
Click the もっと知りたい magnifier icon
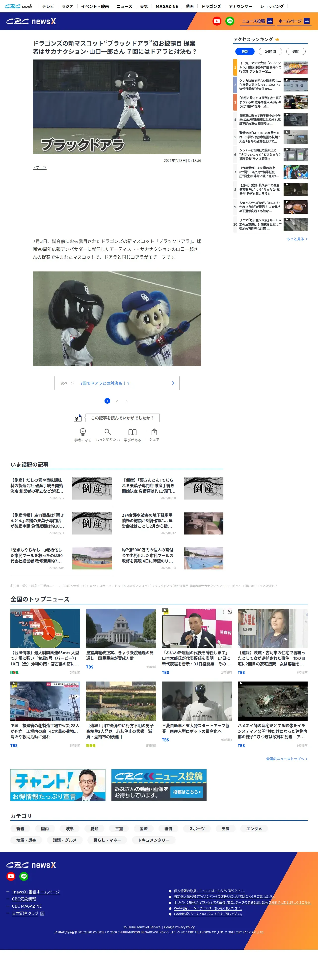coord(107,434)
